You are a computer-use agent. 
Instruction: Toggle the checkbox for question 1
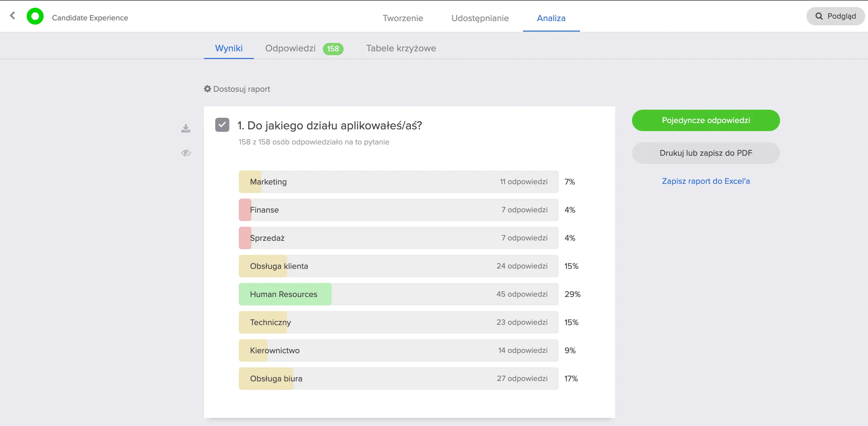[x=222, y=125]
